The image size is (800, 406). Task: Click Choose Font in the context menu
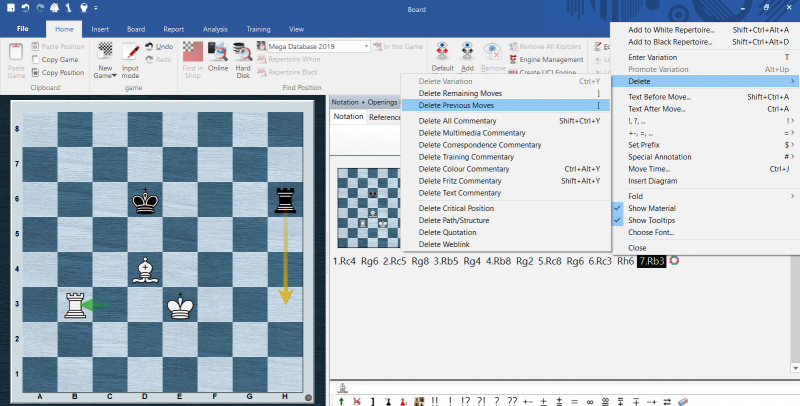tap(704, 232)
